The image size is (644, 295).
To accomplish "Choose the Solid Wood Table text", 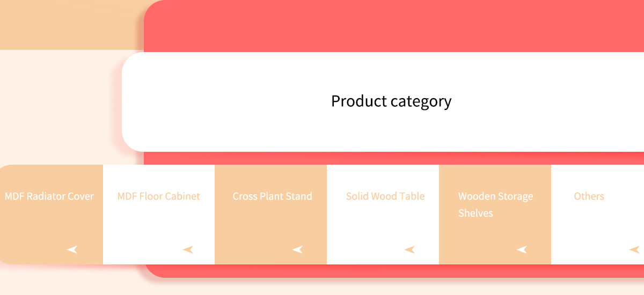I will (385, 196).
